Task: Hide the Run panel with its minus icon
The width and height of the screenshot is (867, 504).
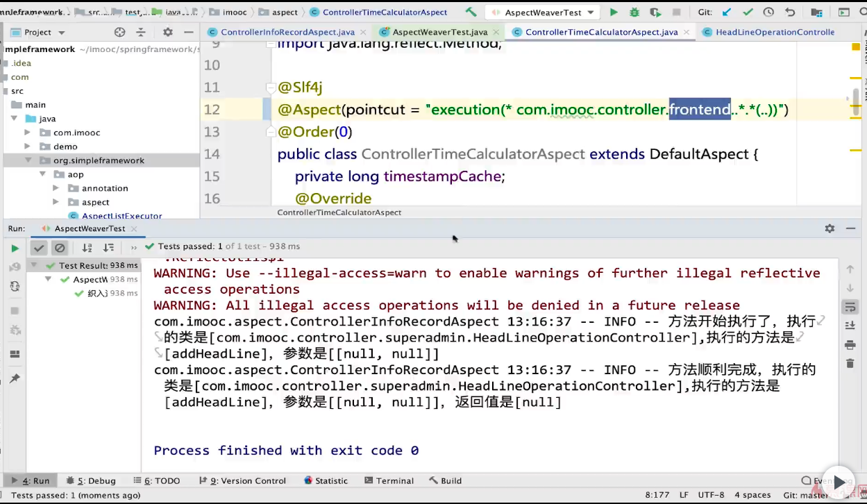Action: 852,228
